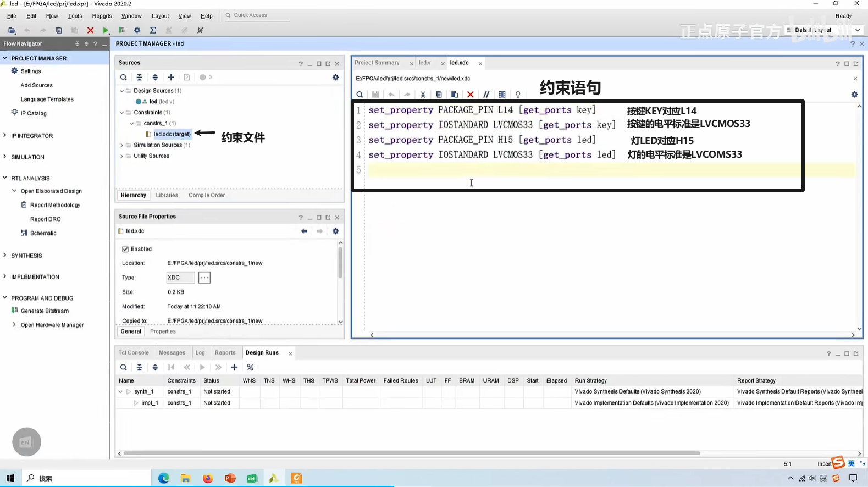The height and width of the screenshot is (487, 868).
Task: Collapse the PROJECT MANAGER section
Action: [5, 58]
